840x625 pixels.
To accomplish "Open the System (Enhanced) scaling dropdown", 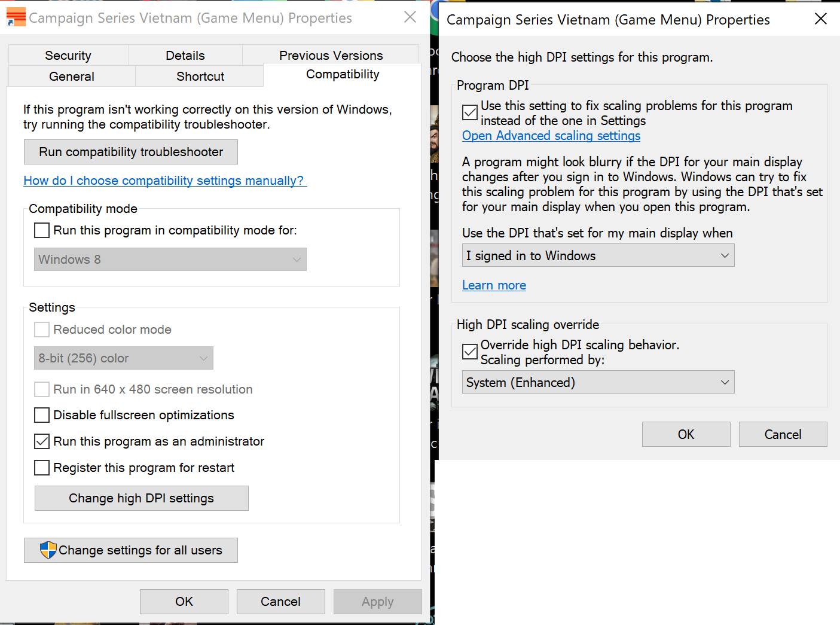I will (598, 382).
